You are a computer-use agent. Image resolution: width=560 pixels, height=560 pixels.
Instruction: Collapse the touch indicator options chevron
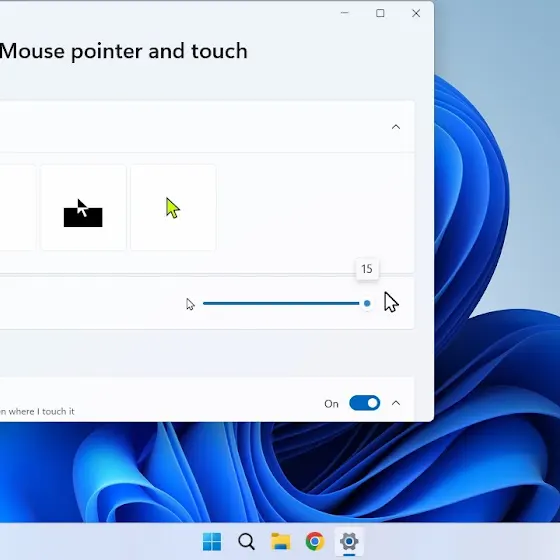(x=396, y=403)
